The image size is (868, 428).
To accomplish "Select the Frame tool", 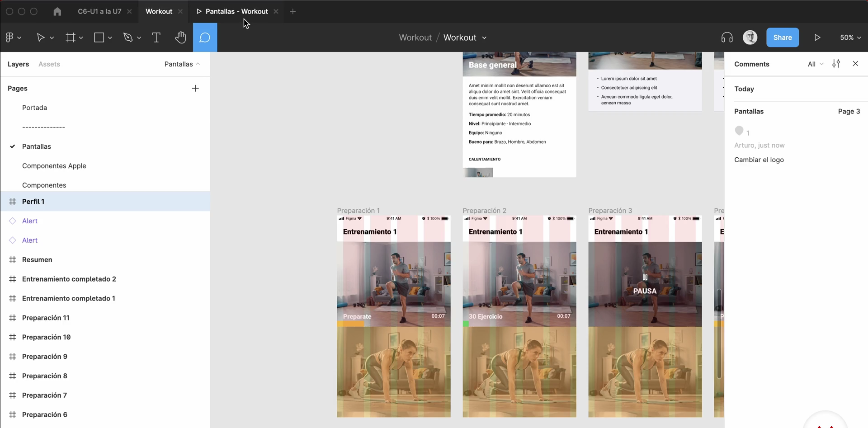I will 71,38.
